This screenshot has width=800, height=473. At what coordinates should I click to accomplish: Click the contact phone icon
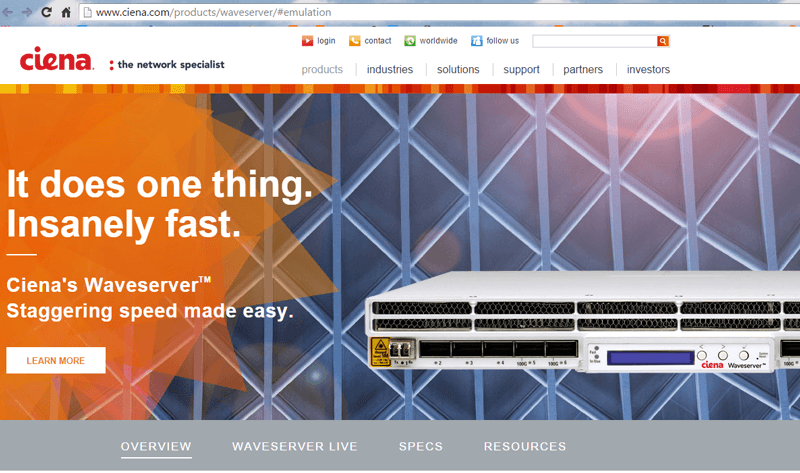coord(355,41)
